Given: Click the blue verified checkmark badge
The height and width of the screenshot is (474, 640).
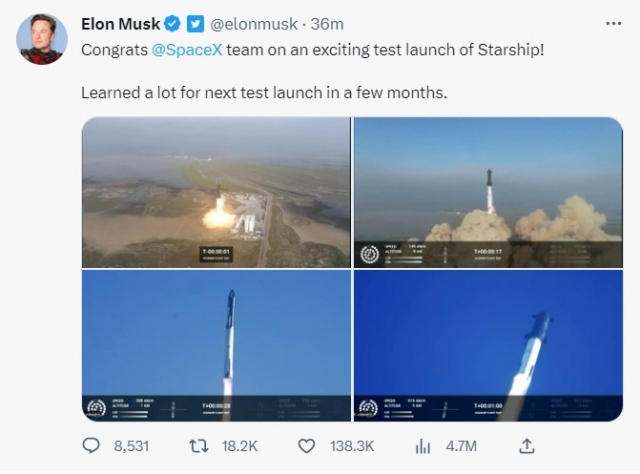Looking at the screenshot, I should (172, 24).
